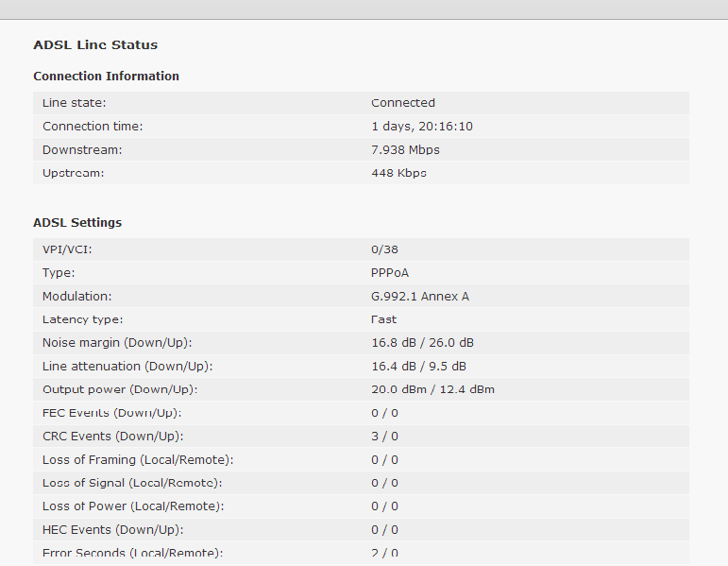This screenshot has width=728, height=566.
Task: Select the Output power dBm values
Action: [432, 389]
